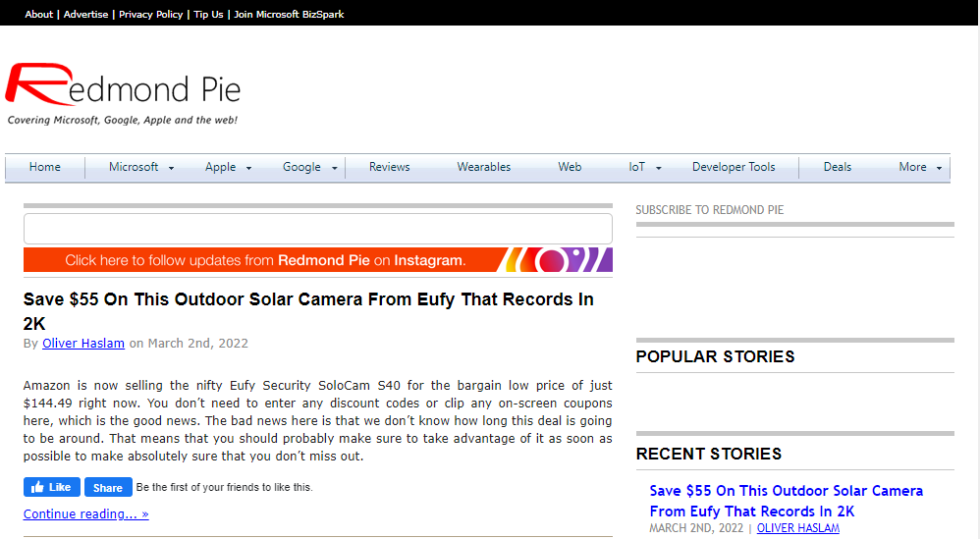Click the Facebook Share button
The image size is (980, 539).
[108, 487]
